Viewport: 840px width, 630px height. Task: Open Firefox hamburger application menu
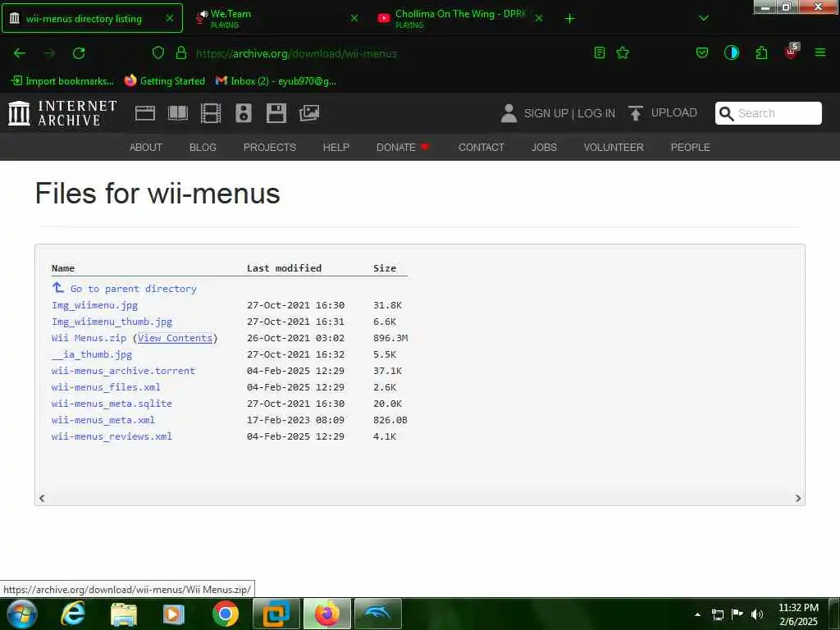pyautogui.click(x=820, y=52)
